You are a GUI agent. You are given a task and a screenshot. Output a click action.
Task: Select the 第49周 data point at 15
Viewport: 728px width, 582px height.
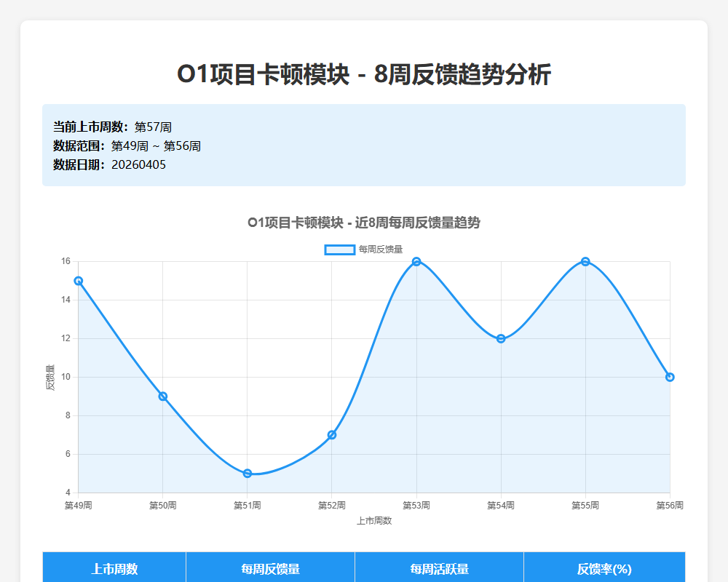point(79,281)
